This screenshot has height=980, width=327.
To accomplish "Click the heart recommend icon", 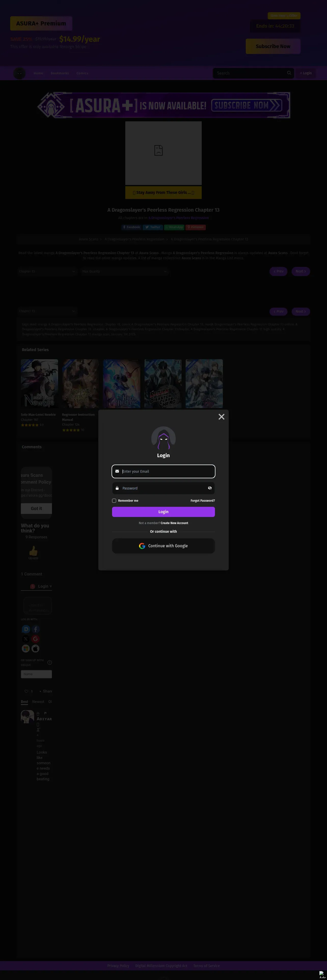I will click(x=26, y=691).
